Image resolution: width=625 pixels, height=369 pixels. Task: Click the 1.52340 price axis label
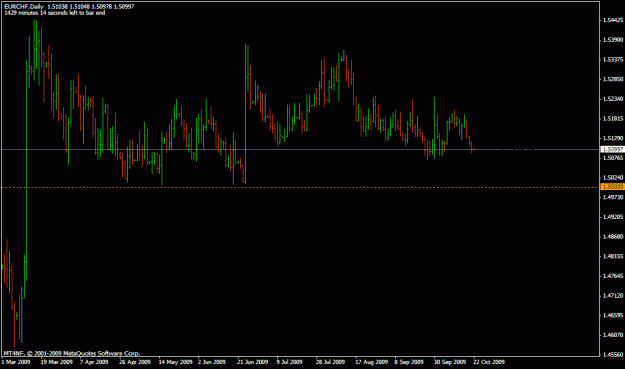613,99
